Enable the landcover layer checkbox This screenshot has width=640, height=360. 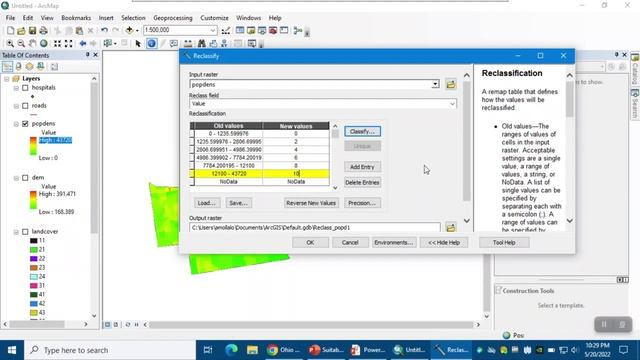[25, 231]
